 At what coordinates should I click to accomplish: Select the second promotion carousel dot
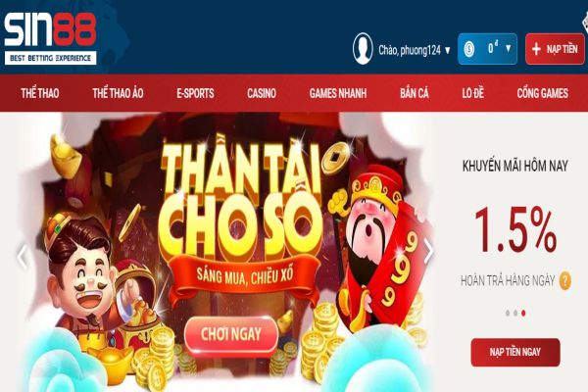515,313
